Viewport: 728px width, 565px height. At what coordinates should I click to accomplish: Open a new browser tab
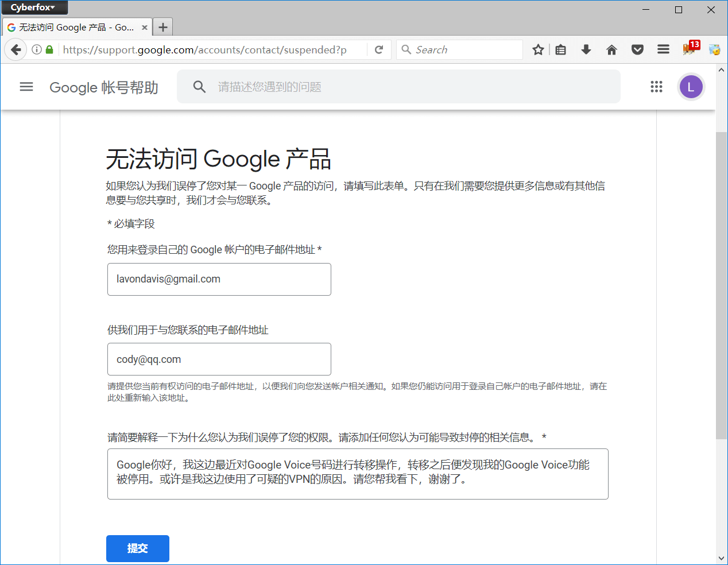click(163, 27)
